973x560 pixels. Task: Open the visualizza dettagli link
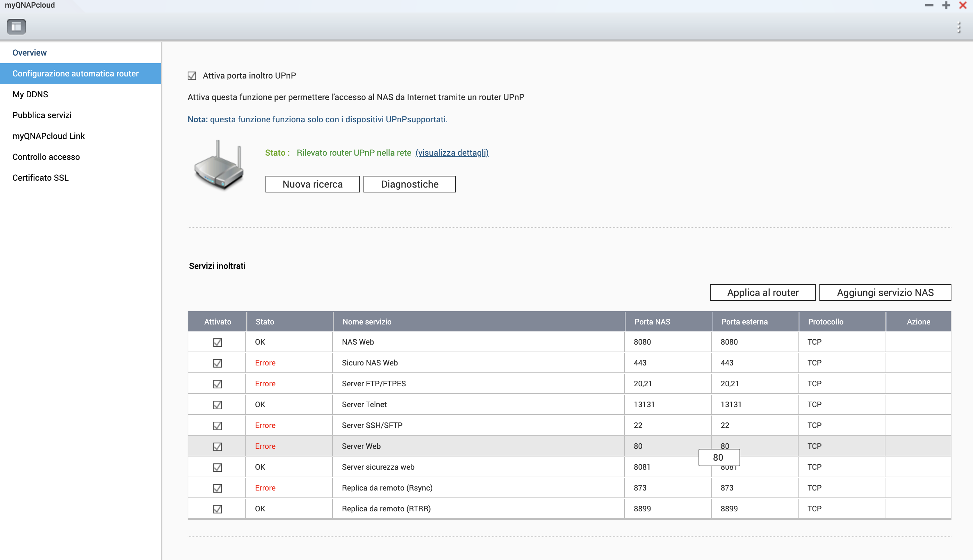[452, 153]
